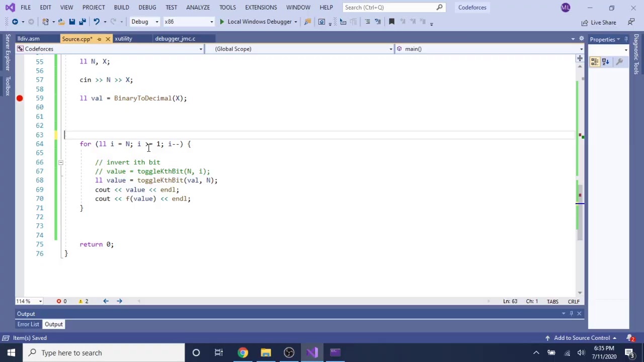
Task: Open the 114 % zoom level dropdown
Action: click(x=29, y=301)
